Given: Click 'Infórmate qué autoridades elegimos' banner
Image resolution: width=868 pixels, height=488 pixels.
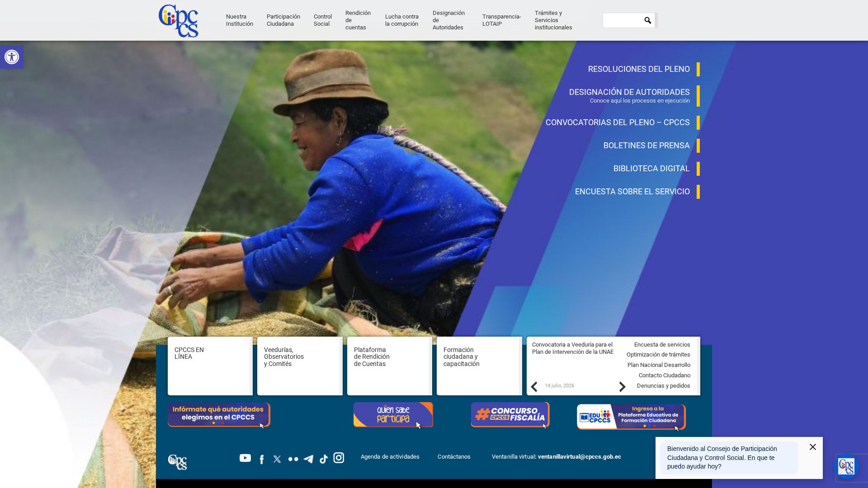Looking at the screenshot, I should (x=219, y=415).
